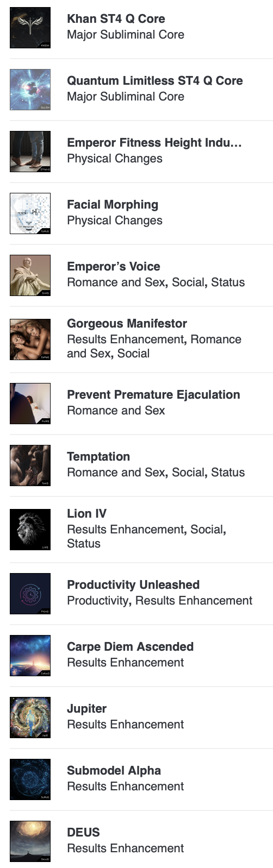
Task: Click the Productivity Unleashed gear clock icon
Action: point(30,594)
